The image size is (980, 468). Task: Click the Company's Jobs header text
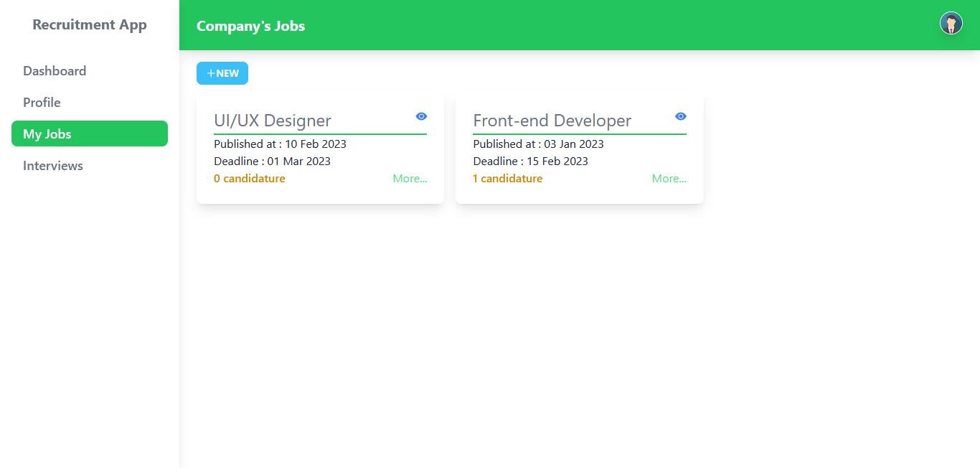point(250,26)
